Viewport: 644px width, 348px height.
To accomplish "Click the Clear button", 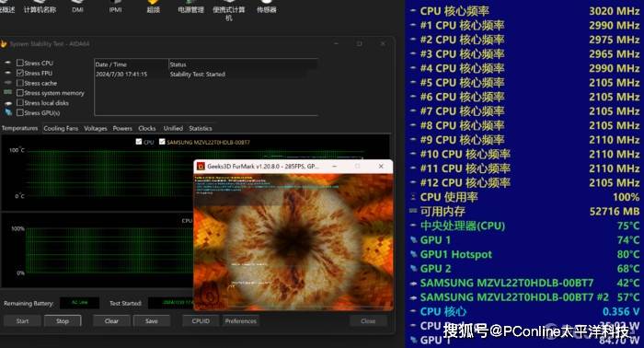I will [x=111, y=321].
